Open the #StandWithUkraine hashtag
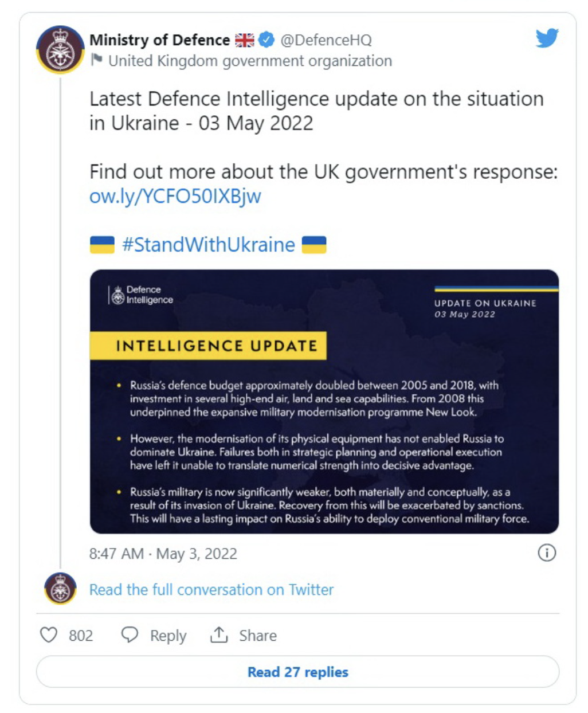588x713 pixels. (x=209, y=245)
